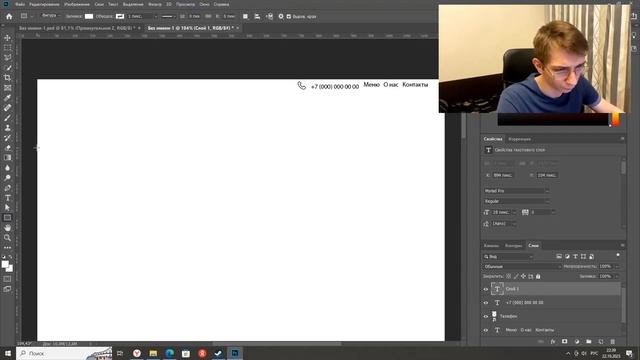Select the Crop tool
Viewport: 640px width, 360px height.
coord(7,78)
